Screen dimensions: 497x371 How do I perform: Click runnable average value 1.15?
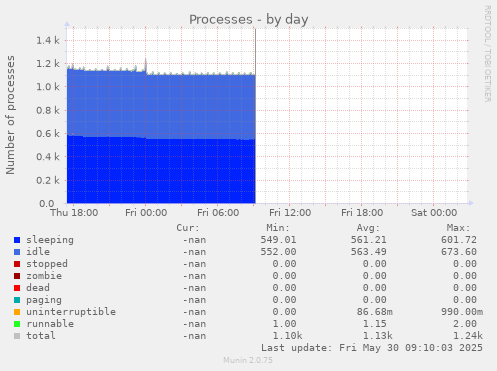click(375, 324)
